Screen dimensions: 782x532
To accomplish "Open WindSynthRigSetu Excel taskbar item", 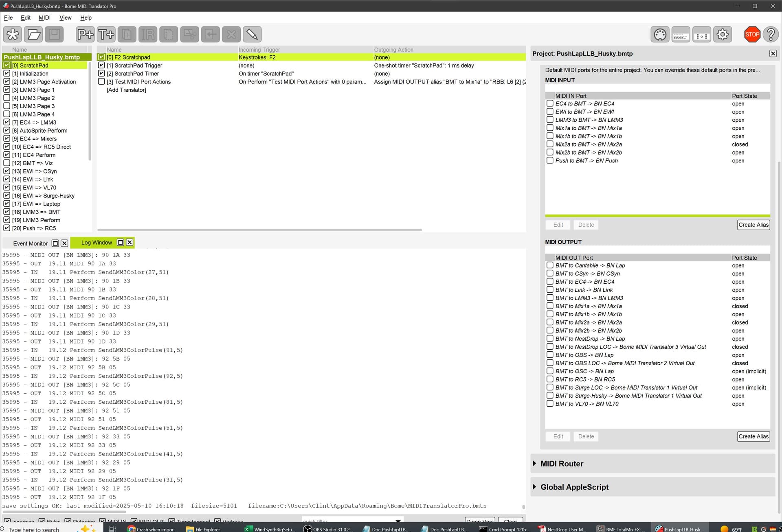I will click(270, 529).
